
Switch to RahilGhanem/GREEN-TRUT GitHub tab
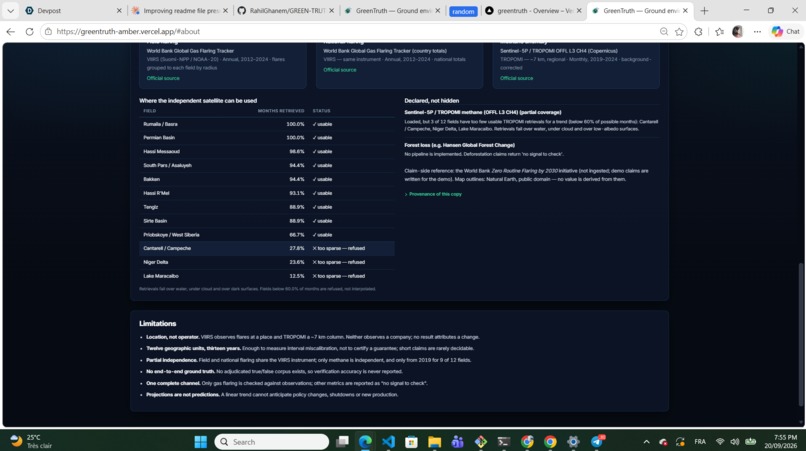(287, 10)
